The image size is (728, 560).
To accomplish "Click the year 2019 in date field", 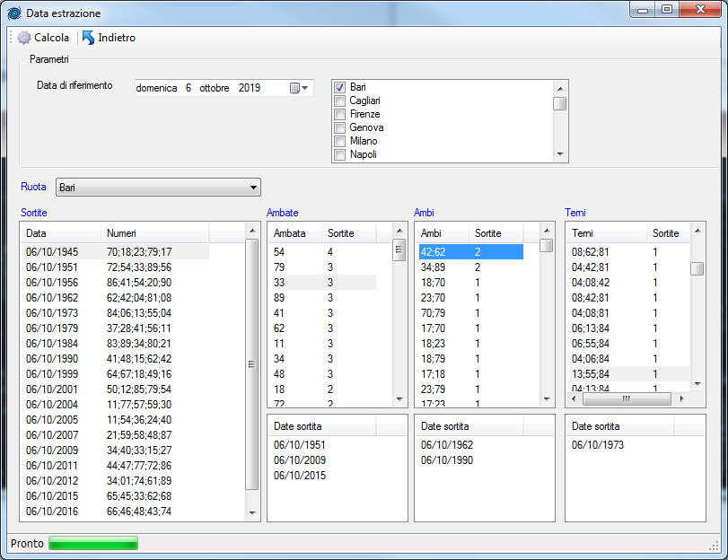I will (x=250, y=88).
